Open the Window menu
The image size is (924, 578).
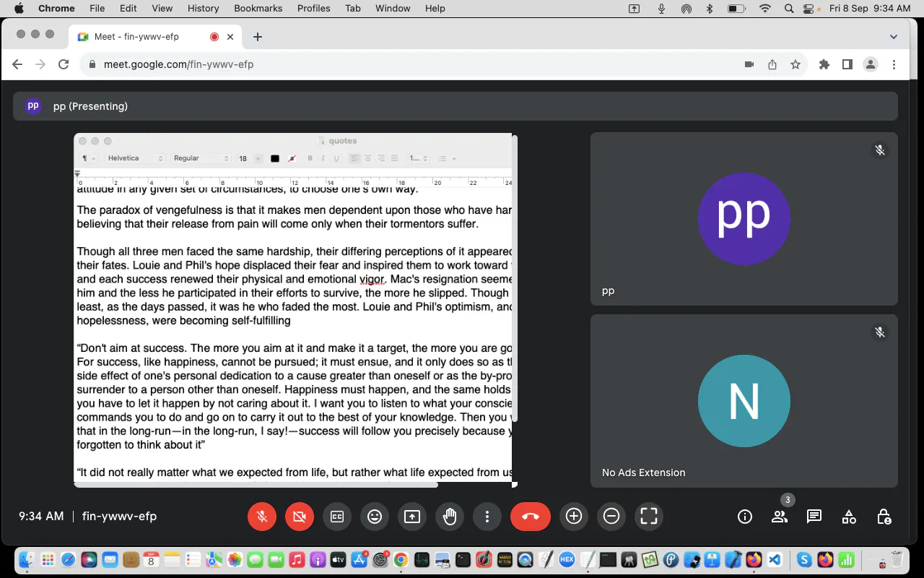[x=393, y=8]
